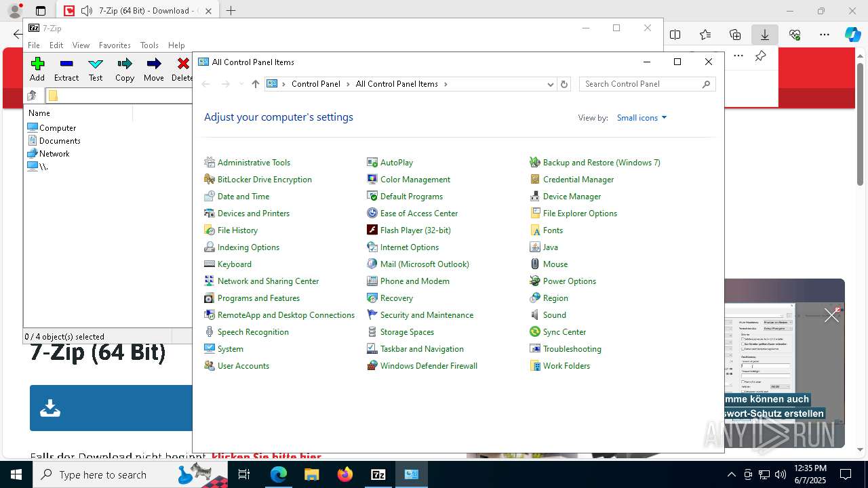
Task: Open the Windows Defender Firewall icon
Action: point(372,366)
